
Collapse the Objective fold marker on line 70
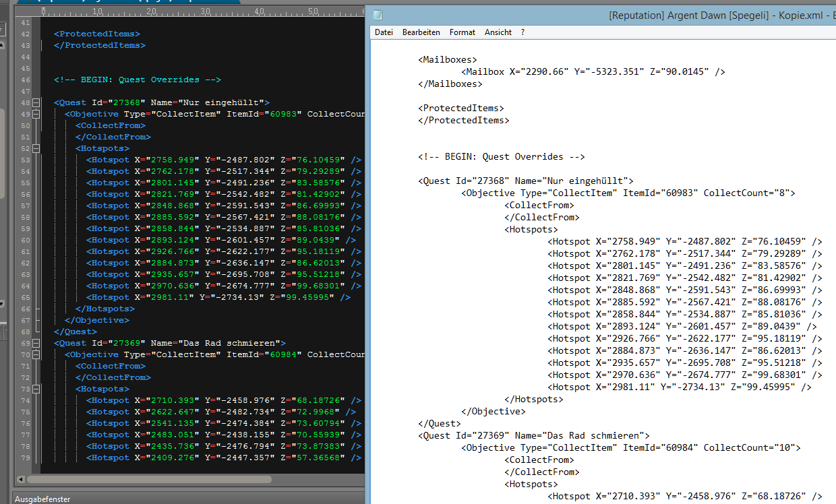[x=35, y=355]
